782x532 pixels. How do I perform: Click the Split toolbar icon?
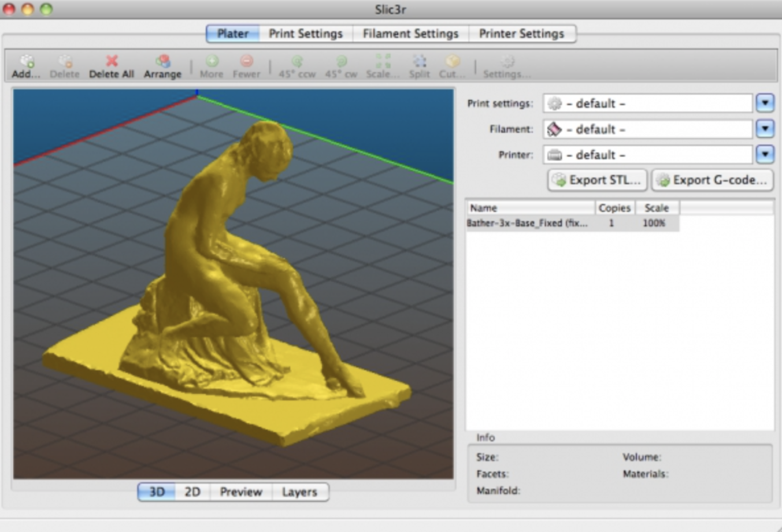pos(420,61)
